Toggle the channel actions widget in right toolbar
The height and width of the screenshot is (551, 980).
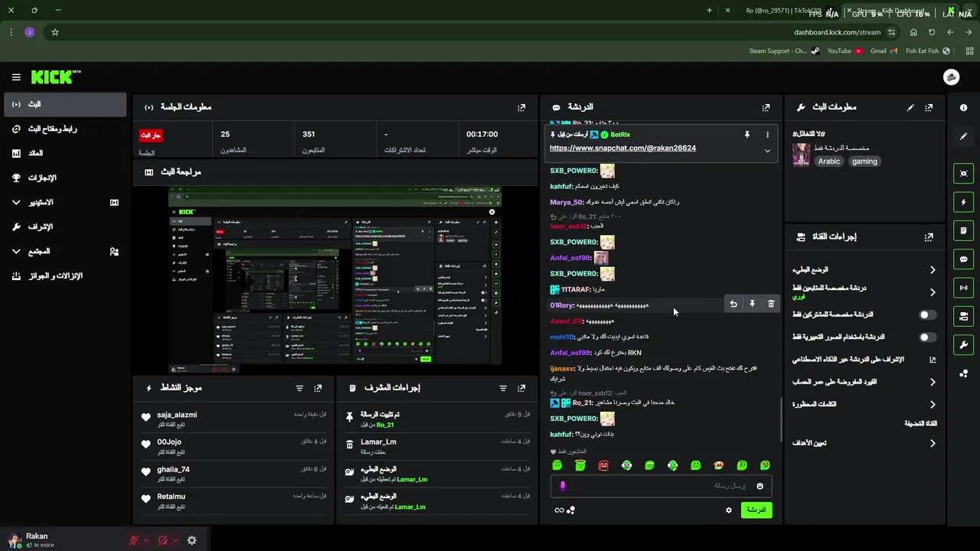964,316
